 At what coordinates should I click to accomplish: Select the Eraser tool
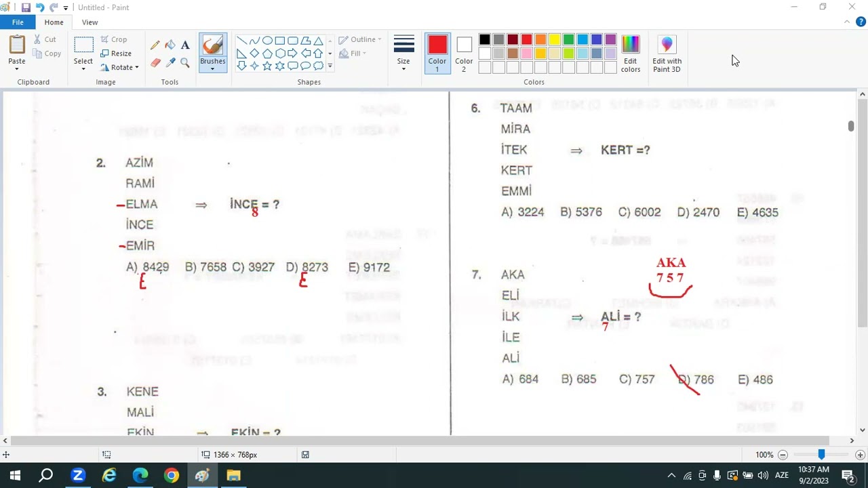click(155, 63)
